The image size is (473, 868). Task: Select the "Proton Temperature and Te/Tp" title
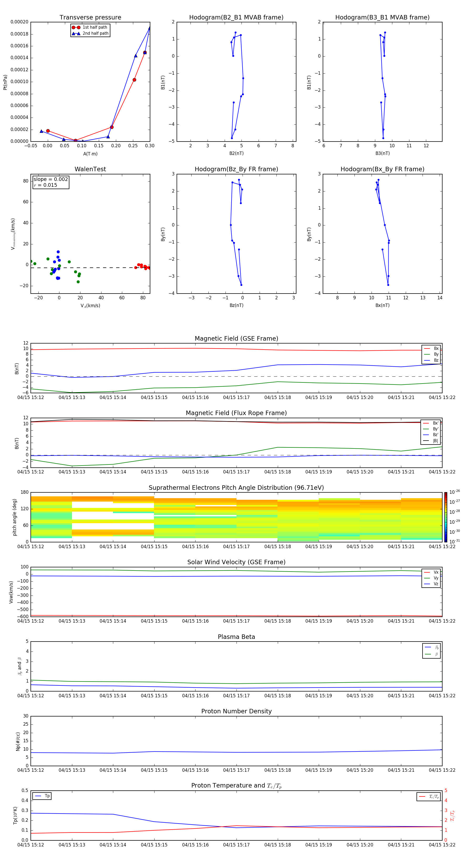pyautogui.click(x=236, y=786)
